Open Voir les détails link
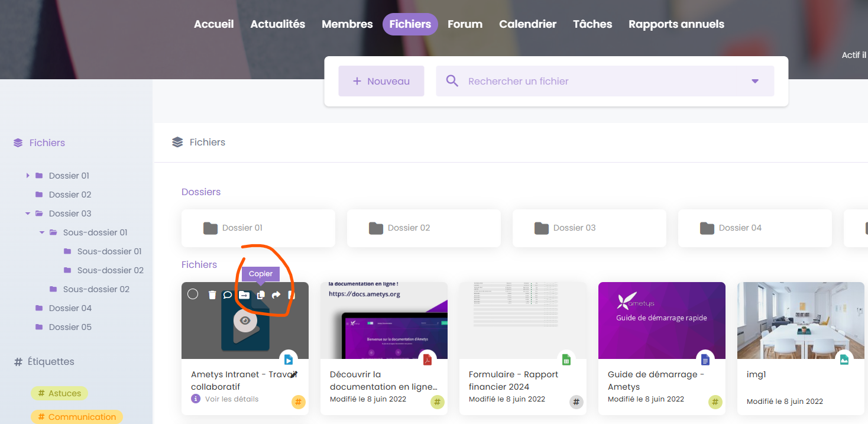This screenshot has height=424, width=868. point(231,399)
